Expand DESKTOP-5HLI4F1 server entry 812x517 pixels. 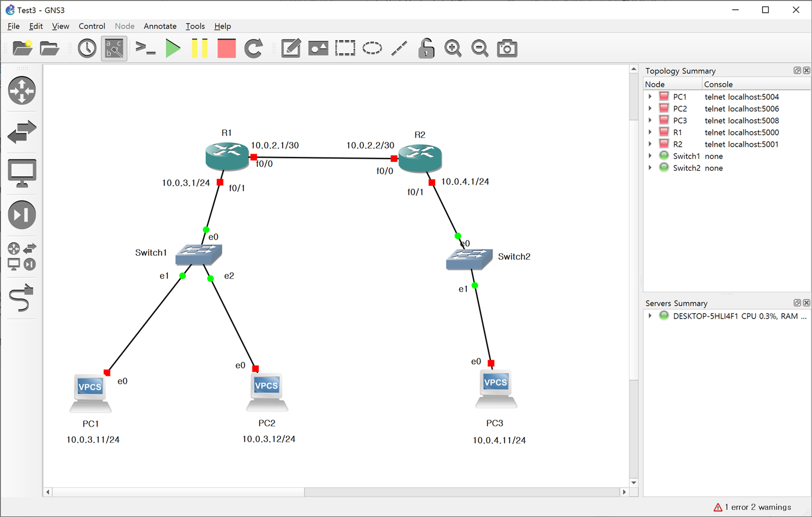[x=650, y=316]
